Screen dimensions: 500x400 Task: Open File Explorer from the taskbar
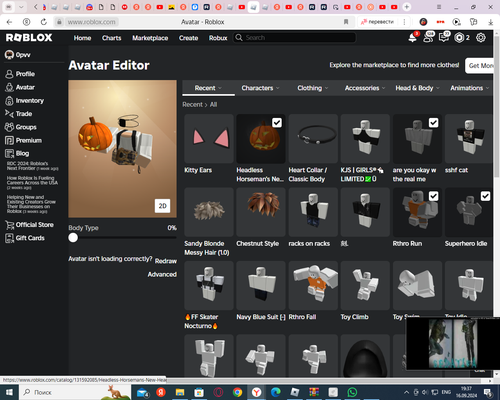(x=180, y=392)
